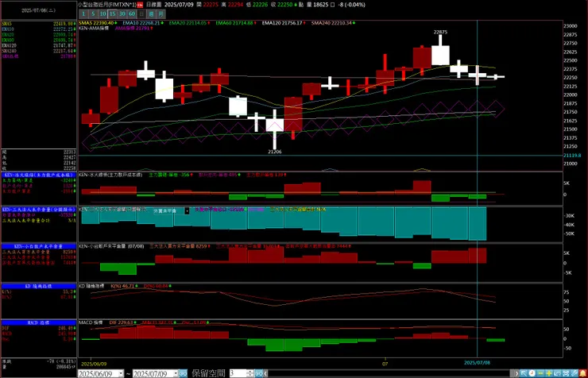Click the 2025/07/08 date marker on time axis

[477, 363]
